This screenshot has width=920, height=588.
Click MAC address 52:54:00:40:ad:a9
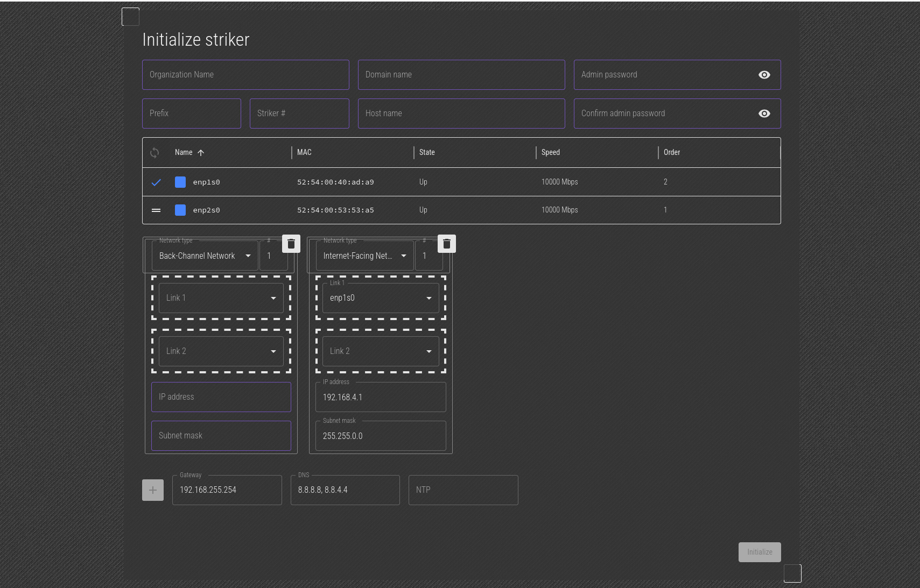tap(335, 182)
